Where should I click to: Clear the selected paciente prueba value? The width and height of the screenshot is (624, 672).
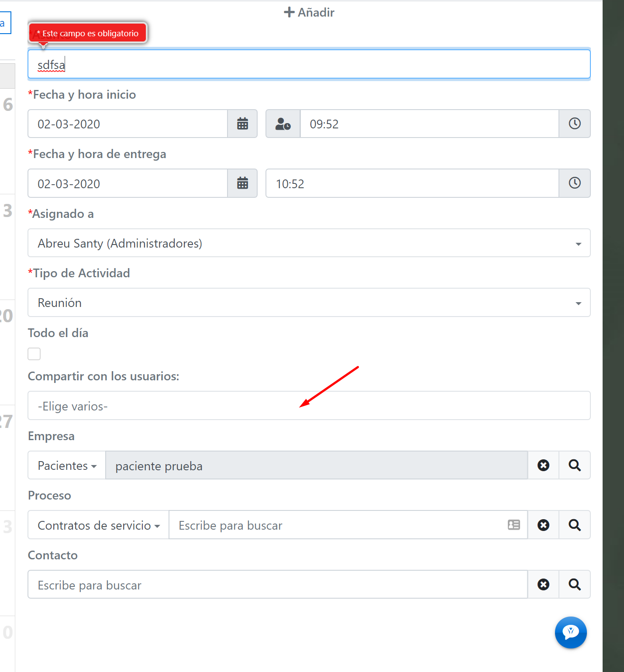click(x=543, y=465)
